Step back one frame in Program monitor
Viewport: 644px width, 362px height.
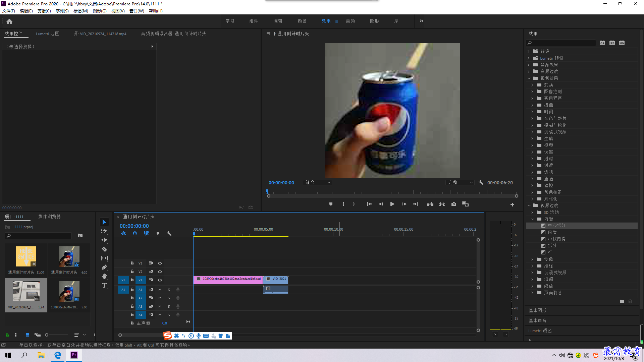380,204
